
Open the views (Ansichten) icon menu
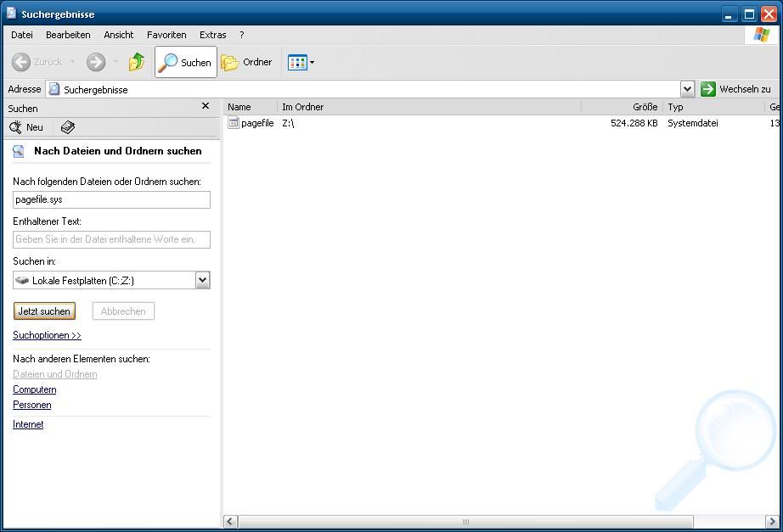301,63
